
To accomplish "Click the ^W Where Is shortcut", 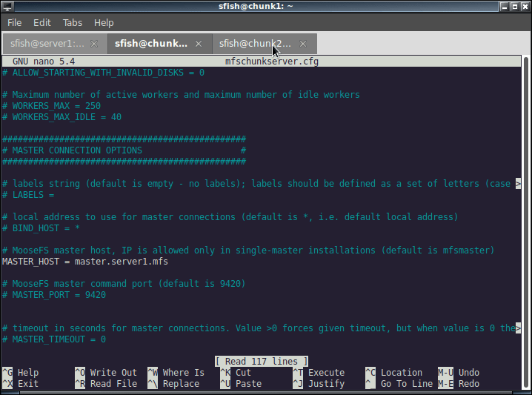I will click(x=176, y=373).
